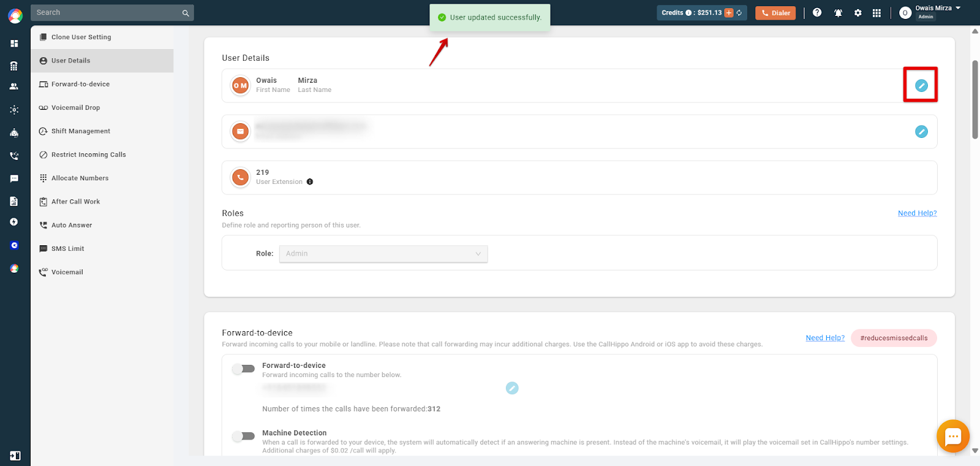Image resolution: width=980 pixels, height=466 pixels.
Task: Click the calls forwarded count 312 text
Action: click(x=434, y=409)
